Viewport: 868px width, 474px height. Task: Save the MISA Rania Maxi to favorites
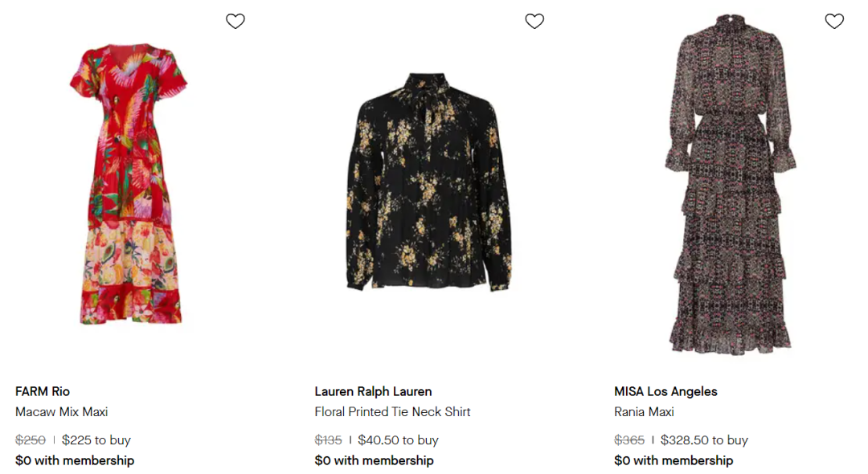(834, 22)
